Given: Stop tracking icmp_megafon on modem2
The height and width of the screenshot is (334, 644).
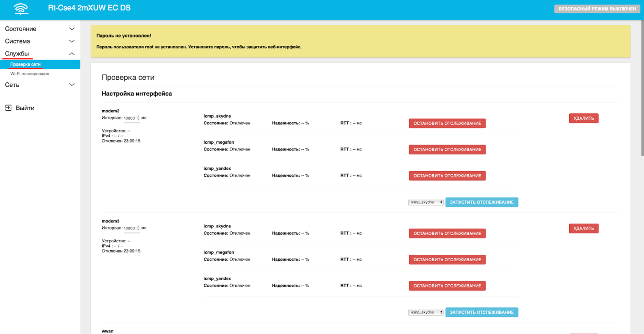Looking at the screenshot, I should pyautogui.click(x=447, y=150).
